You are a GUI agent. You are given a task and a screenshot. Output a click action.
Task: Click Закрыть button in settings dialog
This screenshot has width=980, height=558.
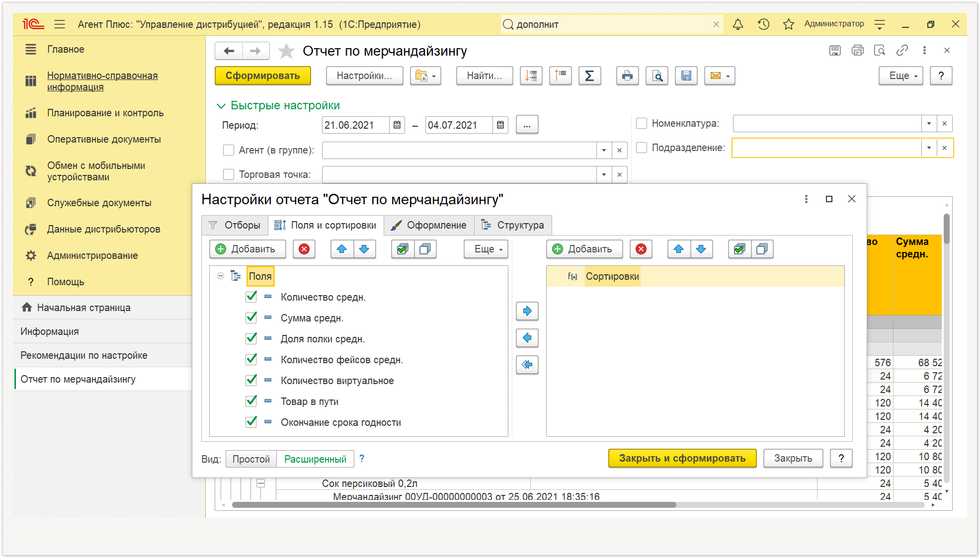(x=793, y=458)
